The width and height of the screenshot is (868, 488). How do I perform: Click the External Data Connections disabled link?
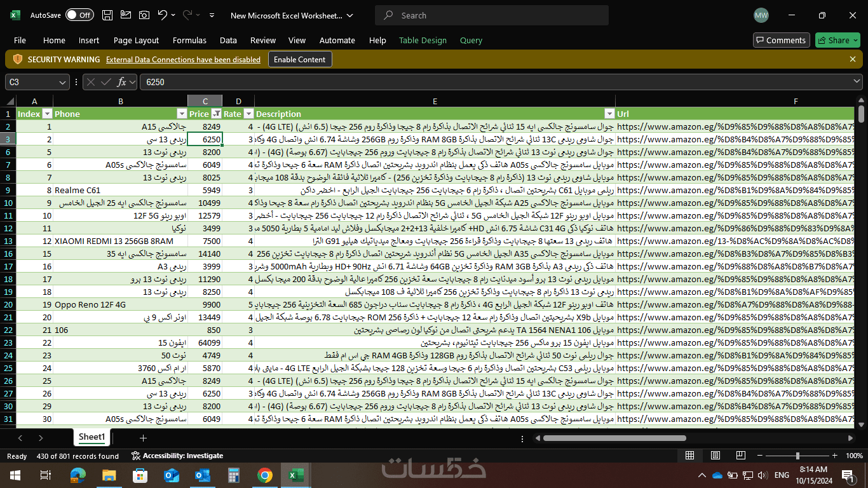pos(183,60)
